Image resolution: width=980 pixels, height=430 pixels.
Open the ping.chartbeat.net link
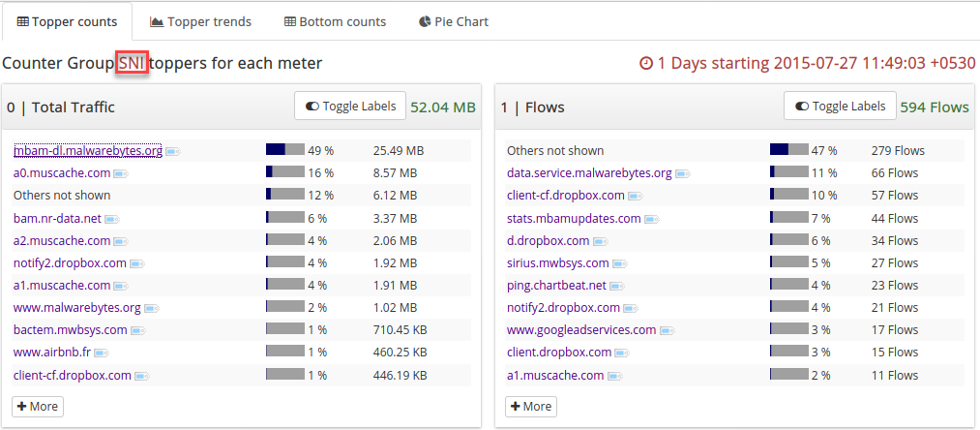557,286
